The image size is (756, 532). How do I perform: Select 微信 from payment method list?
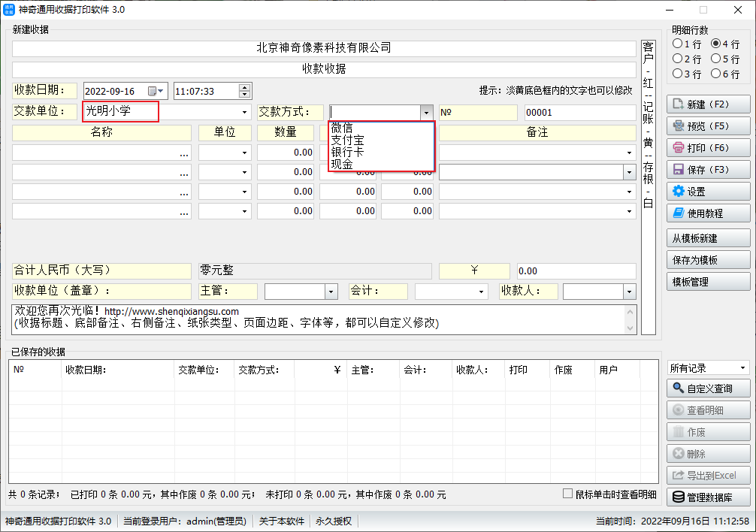343,128
